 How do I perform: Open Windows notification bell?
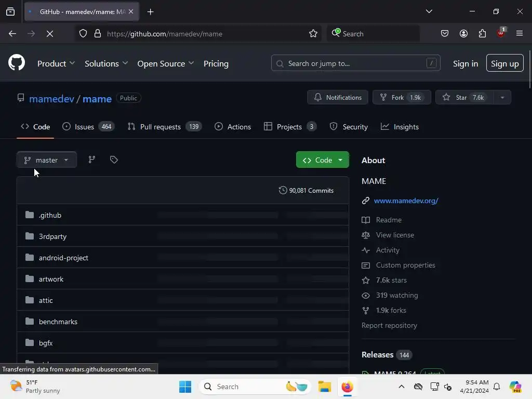pos(497,387)
